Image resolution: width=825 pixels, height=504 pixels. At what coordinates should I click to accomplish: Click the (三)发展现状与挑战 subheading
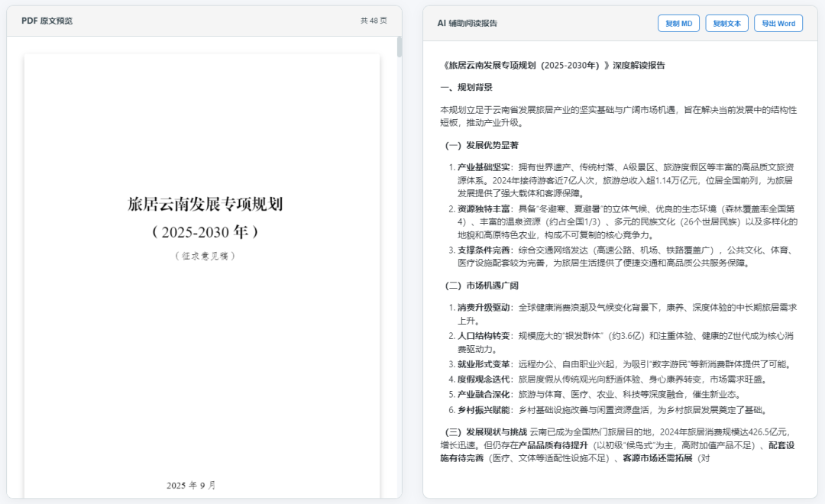[486, 431]
